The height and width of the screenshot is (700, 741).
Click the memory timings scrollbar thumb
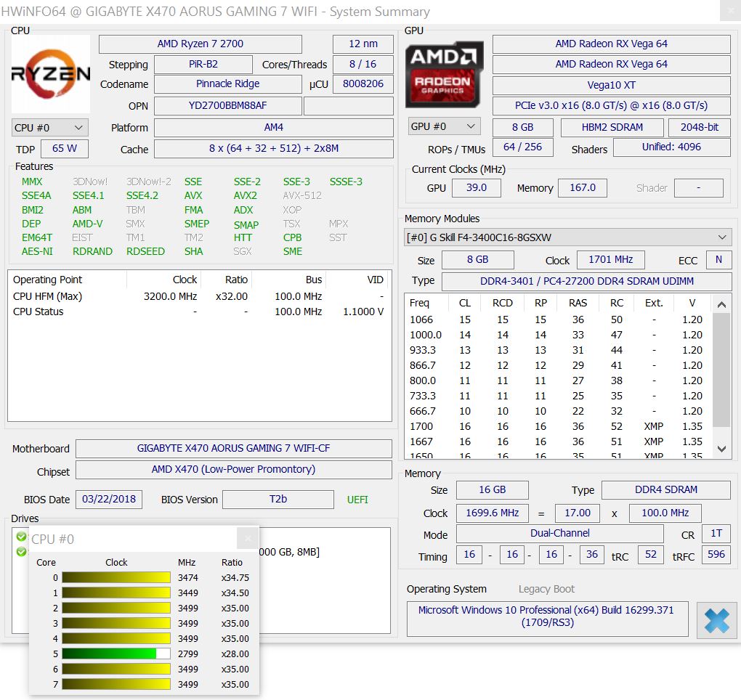pyautogui.click(x=721, y=370)
